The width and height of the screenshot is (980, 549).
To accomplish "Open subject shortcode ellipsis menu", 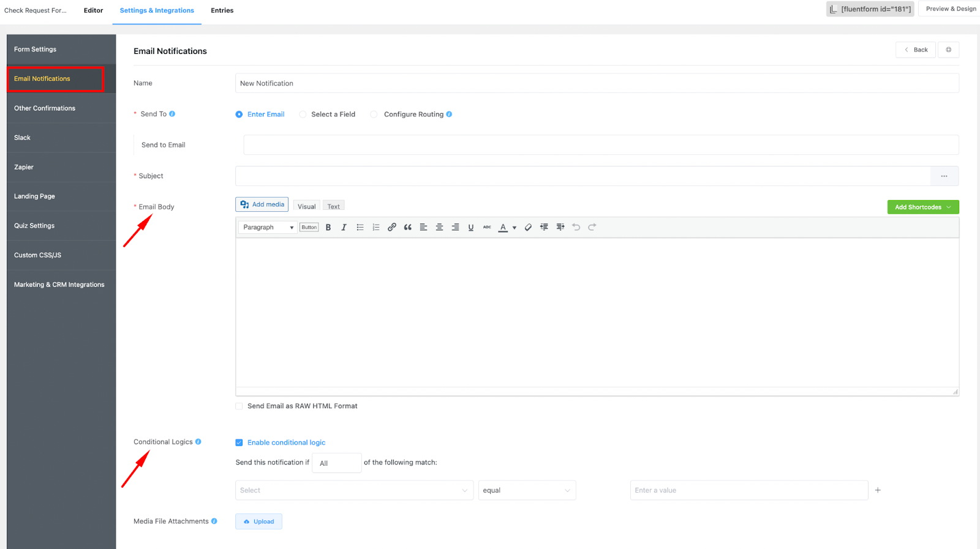I will point(944,176).
